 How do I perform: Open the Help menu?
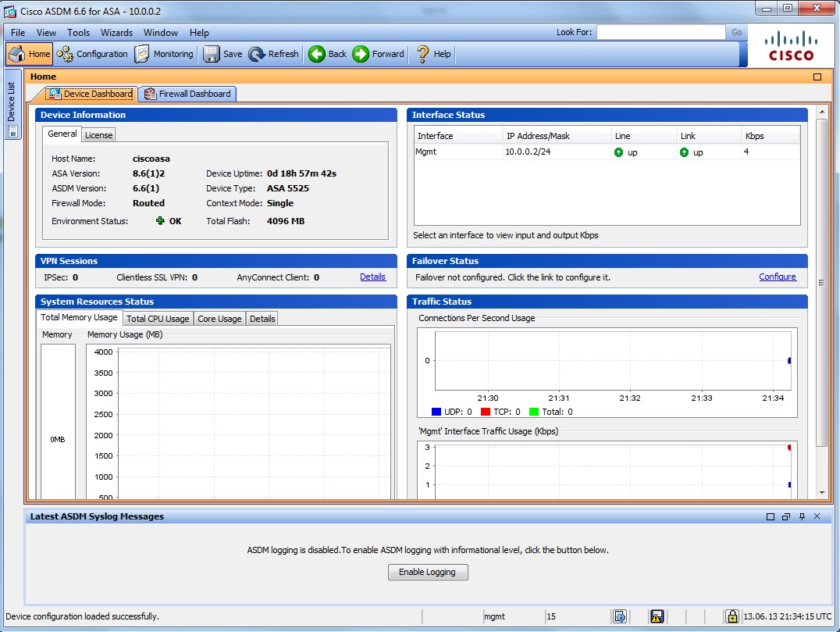tap(199, 33)
